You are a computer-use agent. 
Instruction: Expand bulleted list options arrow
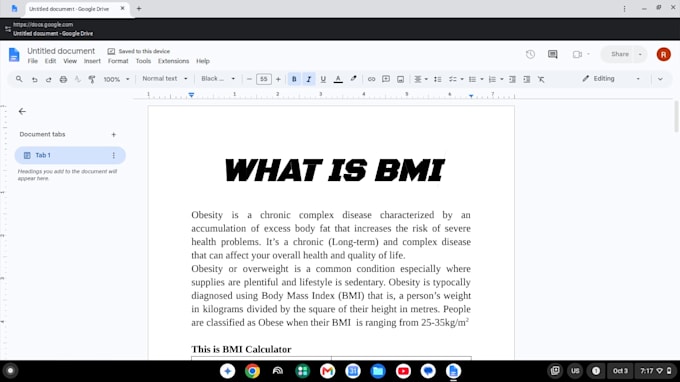coord(482,79)
